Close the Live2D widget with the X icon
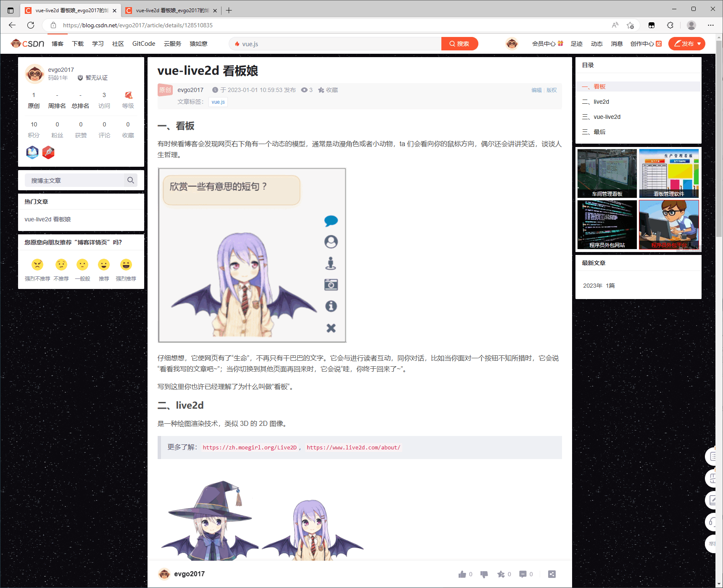723x588 pixels. [x=331, y=328]
